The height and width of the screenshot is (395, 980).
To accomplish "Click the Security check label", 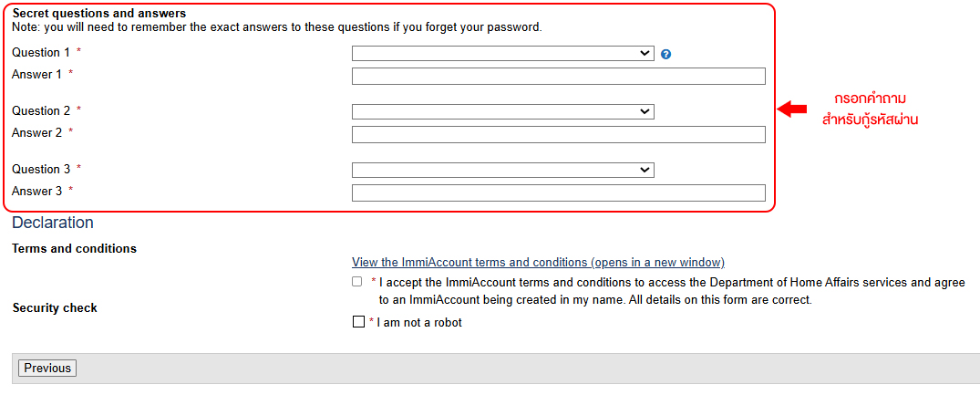I will (x=55, y=308).
